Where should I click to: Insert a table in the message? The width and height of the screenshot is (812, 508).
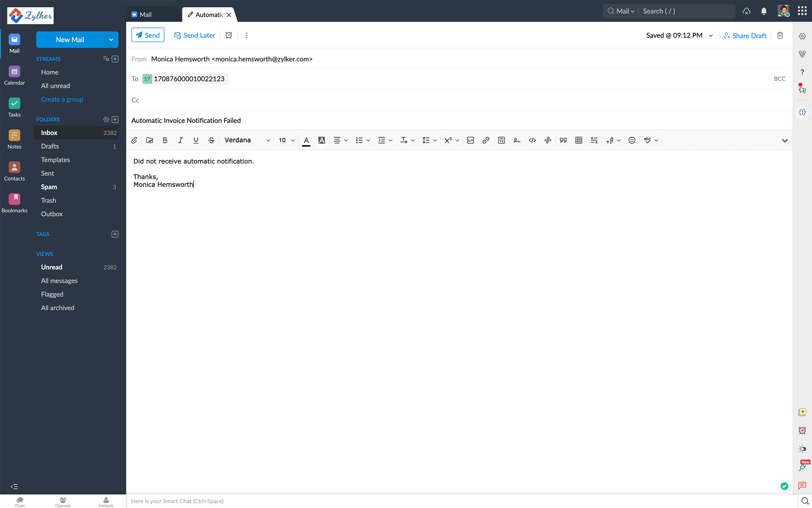point(578,140)
